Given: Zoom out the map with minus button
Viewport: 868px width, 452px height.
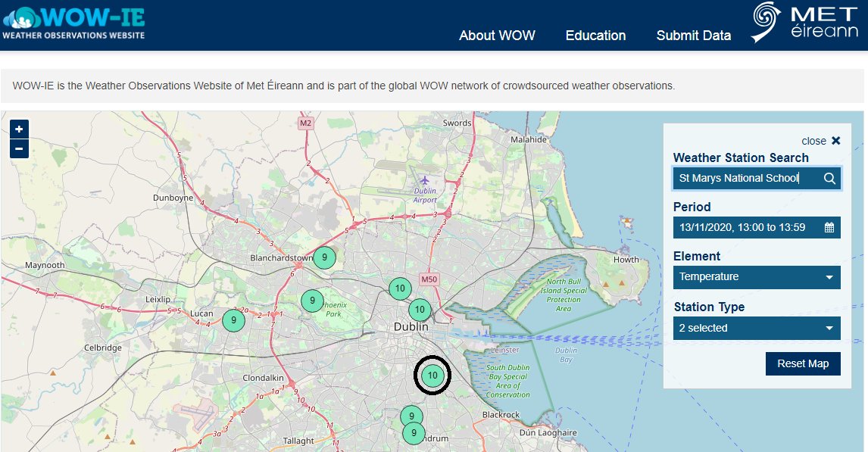Looking at the screenshot, I should [19, 149].
